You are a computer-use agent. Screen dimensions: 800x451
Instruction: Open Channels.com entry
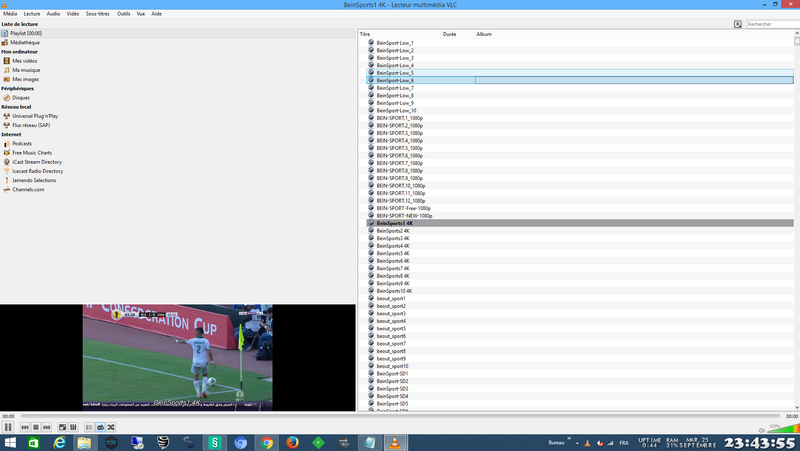pyautogui.click(x=28, y=189)
